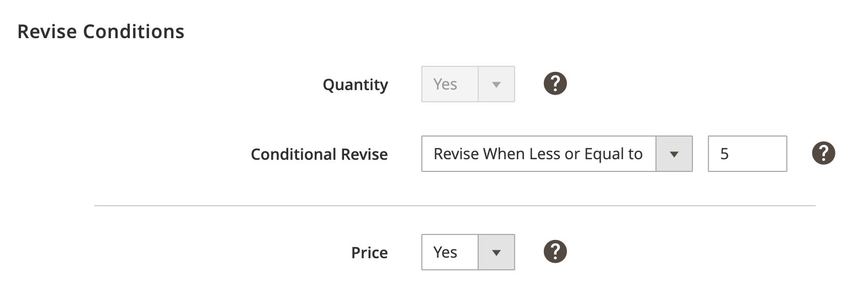Click the Revise Conditions section heading
868x303 pixels.
pyautogui.click(x=101, y=32)
